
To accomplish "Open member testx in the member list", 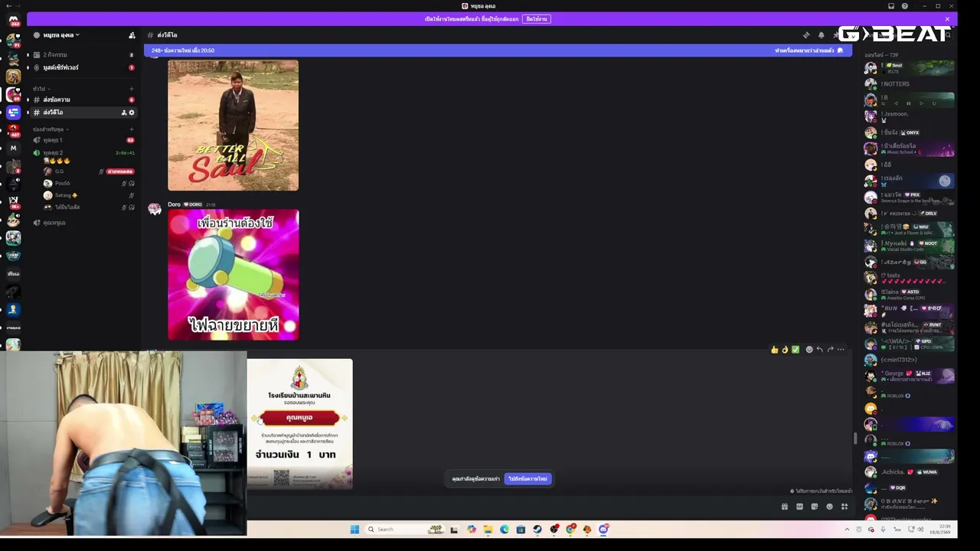I will (910, 278).
